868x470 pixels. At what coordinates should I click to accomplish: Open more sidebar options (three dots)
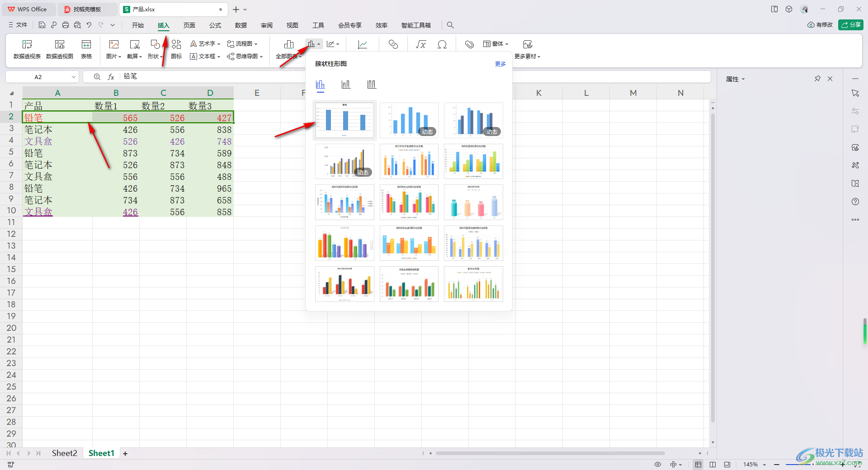click(x=855, y=220)
